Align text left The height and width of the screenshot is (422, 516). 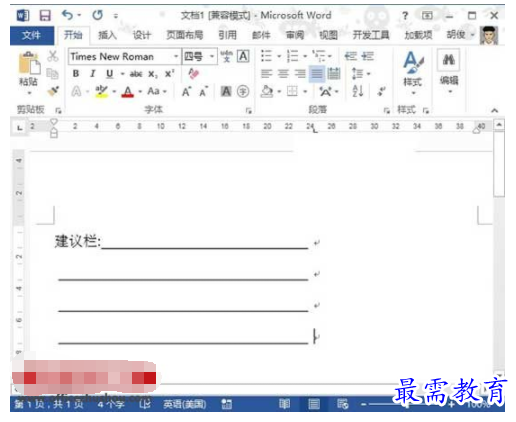coord(266,73)
